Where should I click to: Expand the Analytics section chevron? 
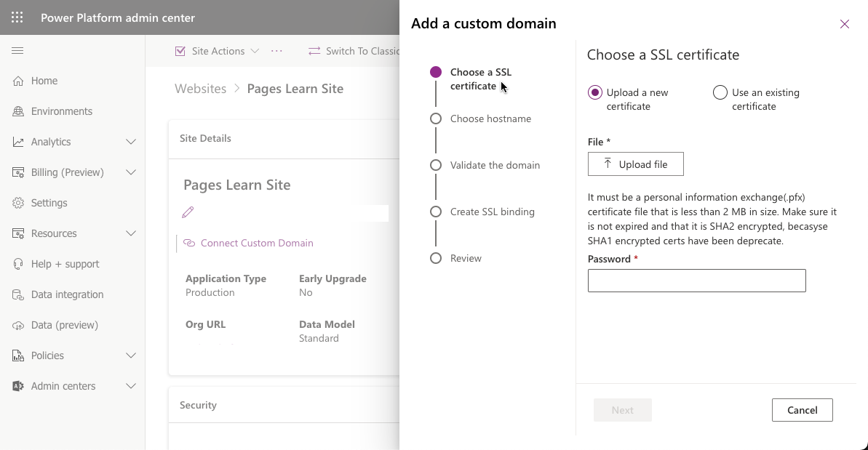131,142
